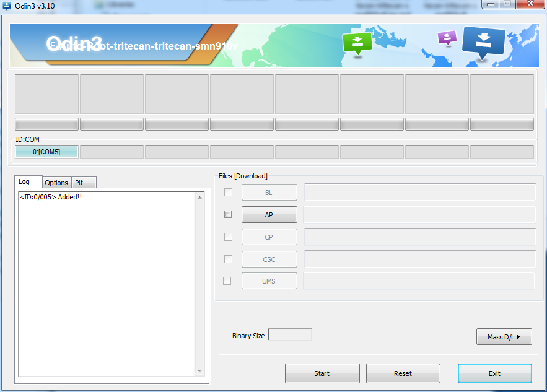Click the CP file path field
Screen dimensions: 547x392
coord(420,237)
